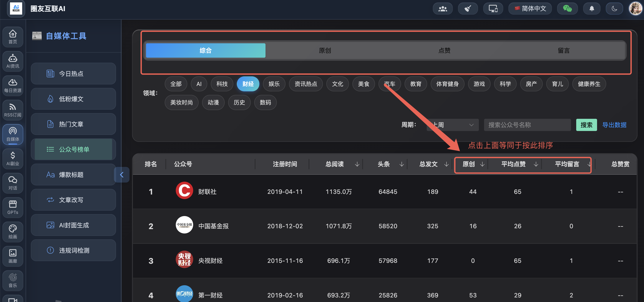Open the 首页 home icon in sidebar
The width and height of the screenshot is (644, 302).
(x=13, y=37)
